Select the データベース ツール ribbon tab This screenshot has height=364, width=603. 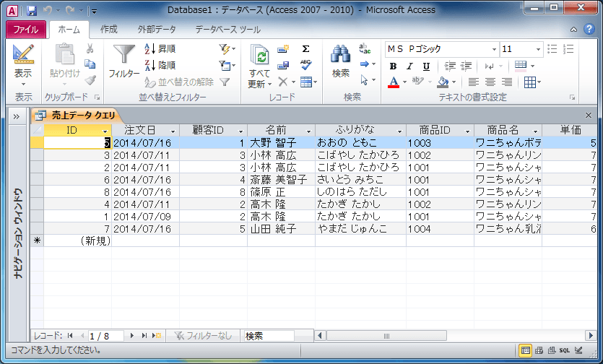click(x=227, y=29)
